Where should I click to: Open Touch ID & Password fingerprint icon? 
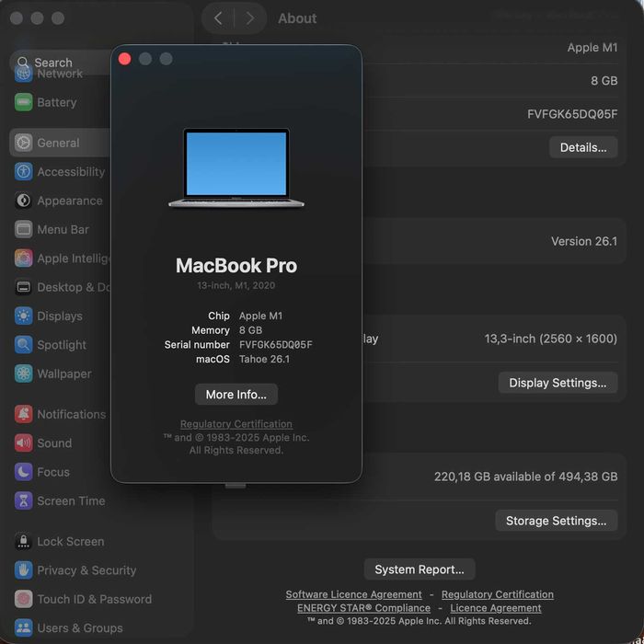[23, 599]
